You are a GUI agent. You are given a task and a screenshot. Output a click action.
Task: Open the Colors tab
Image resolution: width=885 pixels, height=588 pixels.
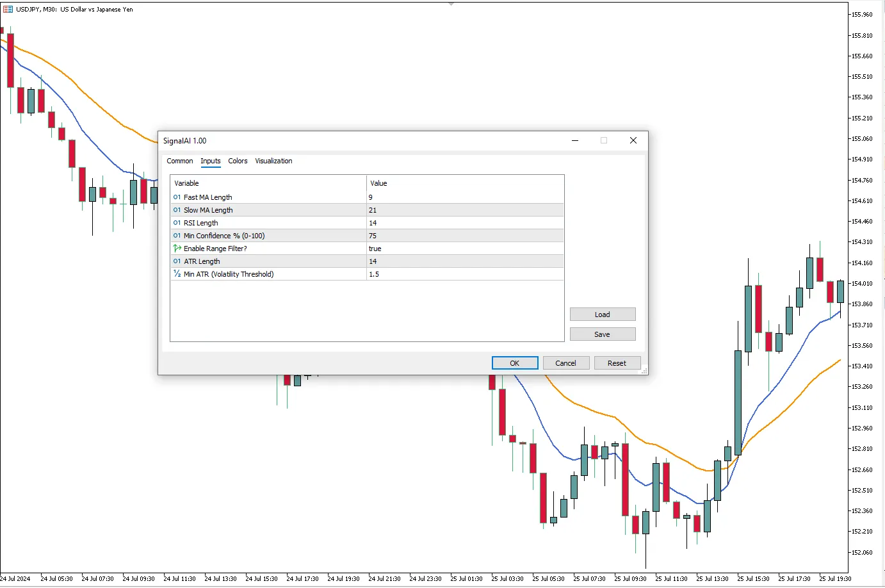238,161
